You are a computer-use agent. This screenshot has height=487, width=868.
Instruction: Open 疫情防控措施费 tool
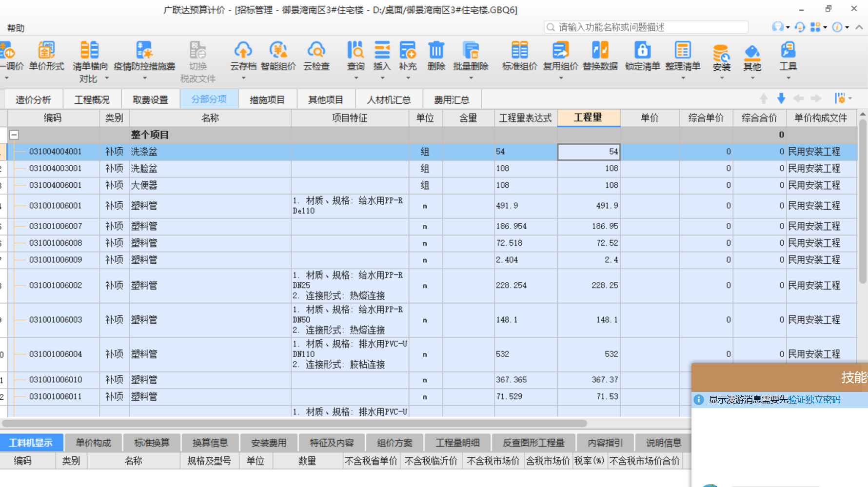(x=144, y=56)
